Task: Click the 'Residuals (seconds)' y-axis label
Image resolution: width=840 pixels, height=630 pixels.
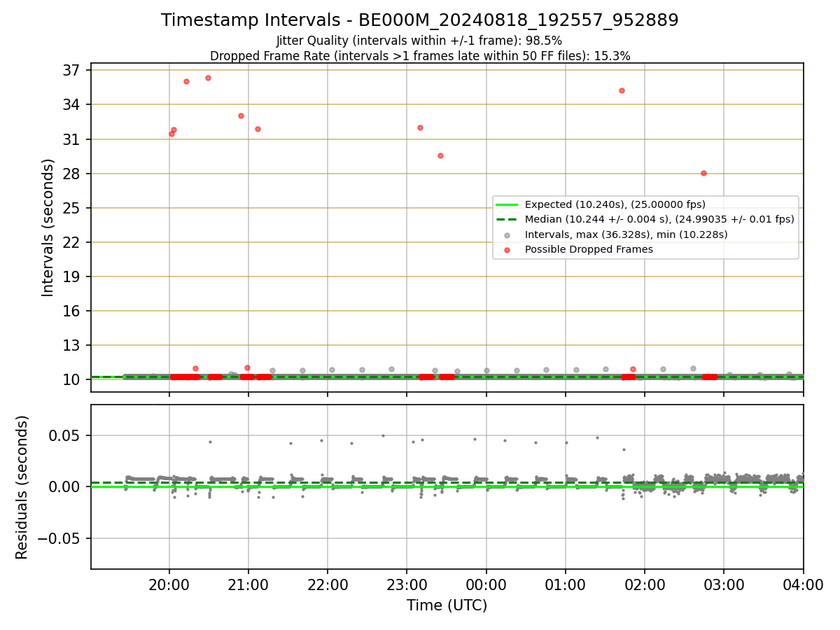Action: click(x=22, y=487)
